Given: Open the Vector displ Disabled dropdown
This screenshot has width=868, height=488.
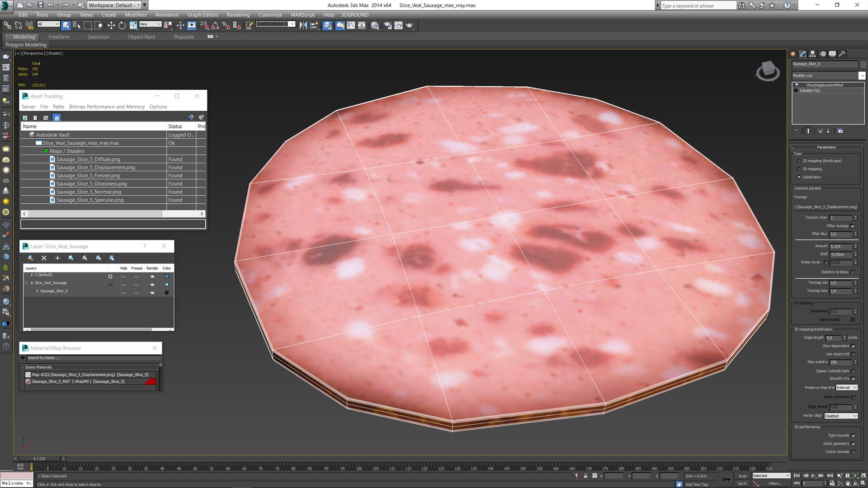Looking at the screenshot, I should coord(841,416).
